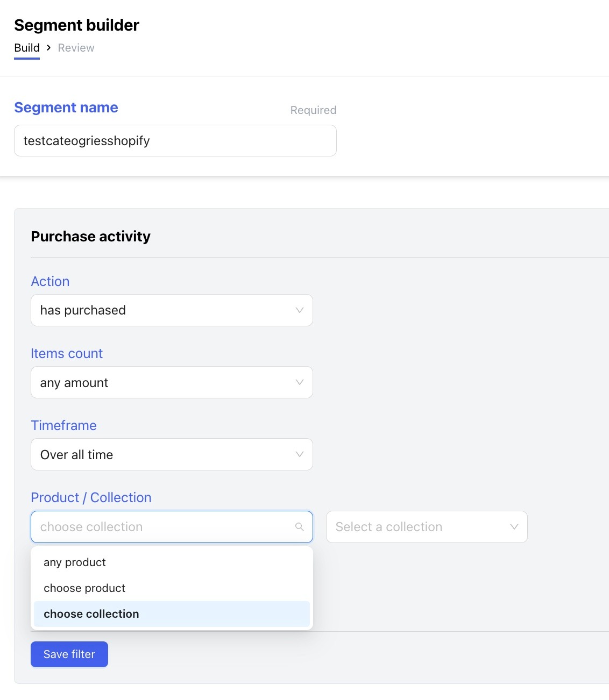Viewport: 609px width, 700px height.
Task: Click the chevron arrow on the Timeframe field
Action: click(x=300, y=454)
